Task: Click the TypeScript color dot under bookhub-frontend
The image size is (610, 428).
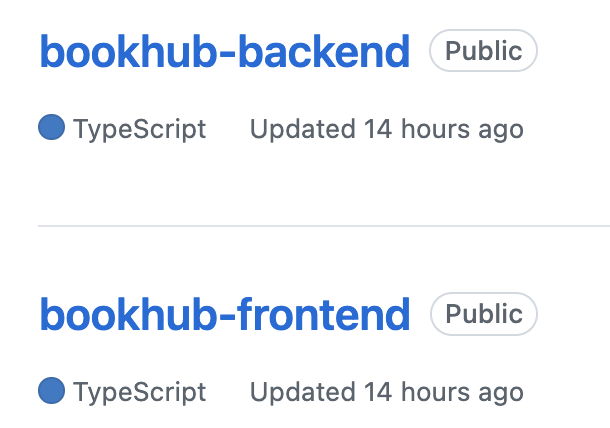Action: (51, 390)
